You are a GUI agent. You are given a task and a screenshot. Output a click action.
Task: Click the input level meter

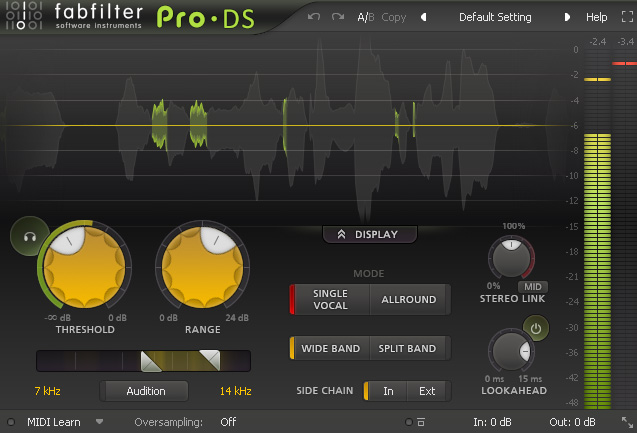(598, 229)
